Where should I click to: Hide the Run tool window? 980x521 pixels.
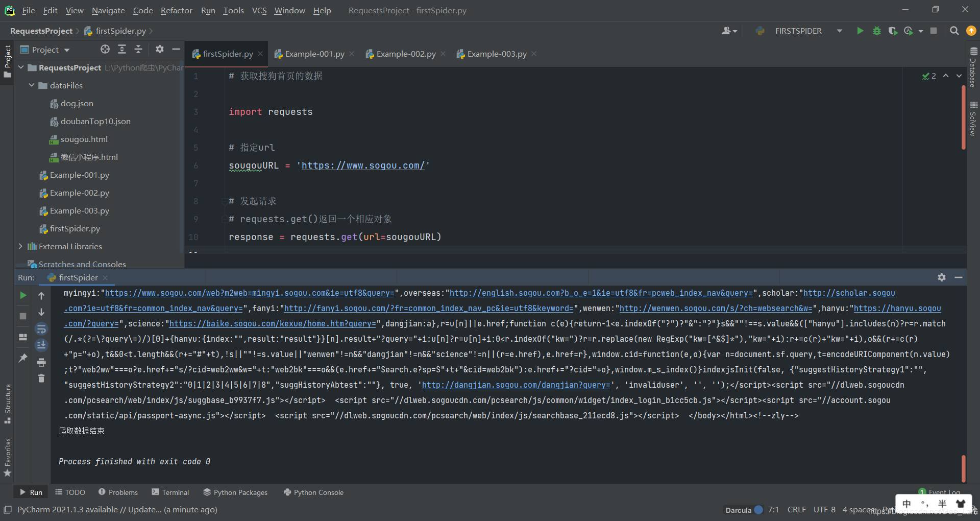coord(959,277)
